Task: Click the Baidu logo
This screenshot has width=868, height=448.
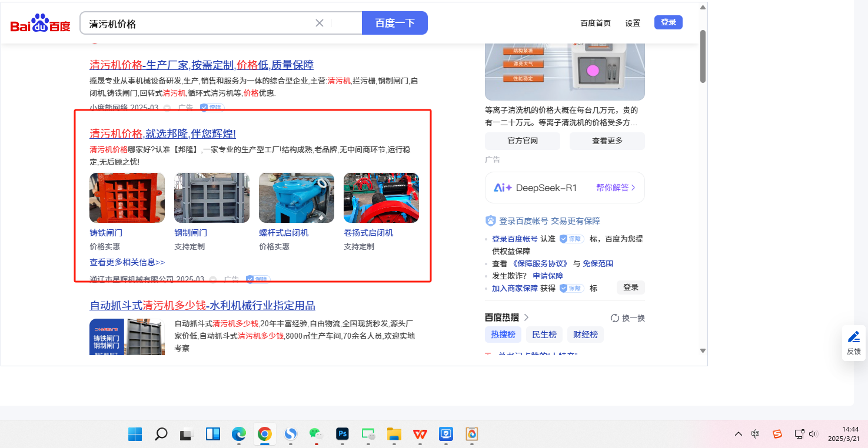Action: click(x=40, y=24)
